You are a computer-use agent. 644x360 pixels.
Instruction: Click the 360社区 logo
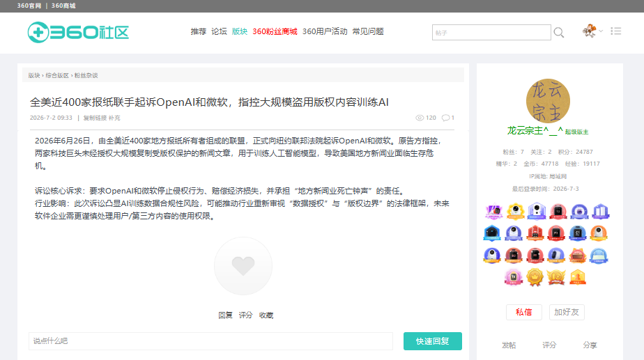tap(78, 32)
